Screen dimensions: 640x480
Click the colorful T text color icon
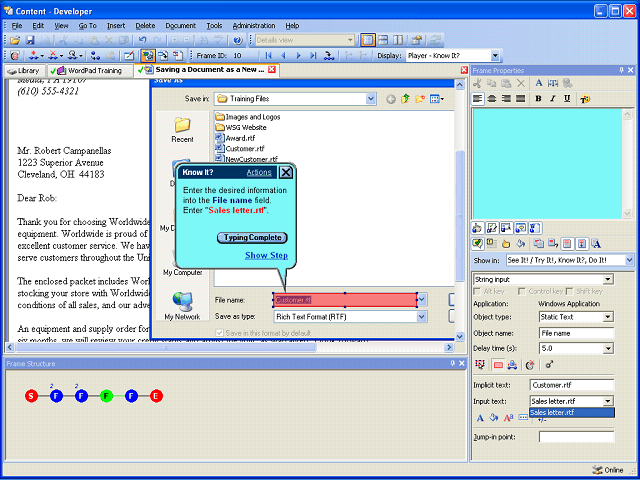click(x=585, y=99)
